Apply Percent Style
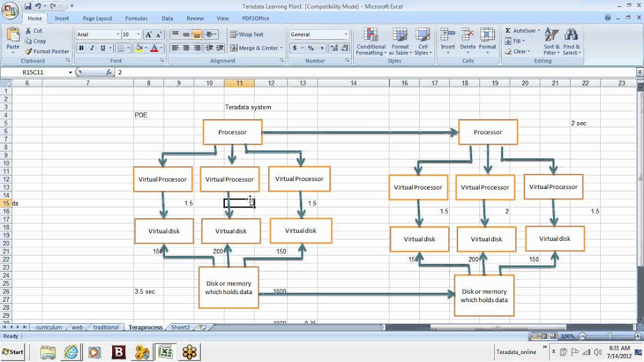This screenshot has width=644, height=362. 311,48
